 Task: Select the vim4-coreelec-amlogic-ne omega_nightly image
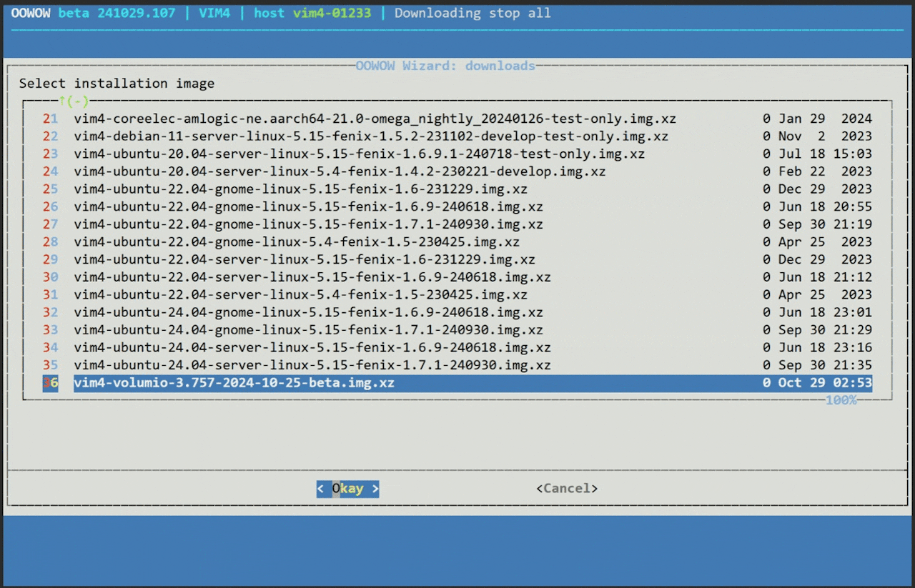pos(457,119)
